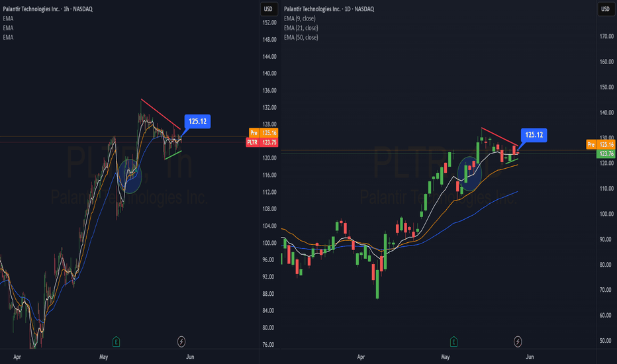Click the 1h chart title Palantir Technologies Inc.
This screenshot has height=364, width=617.
point(48,9)
